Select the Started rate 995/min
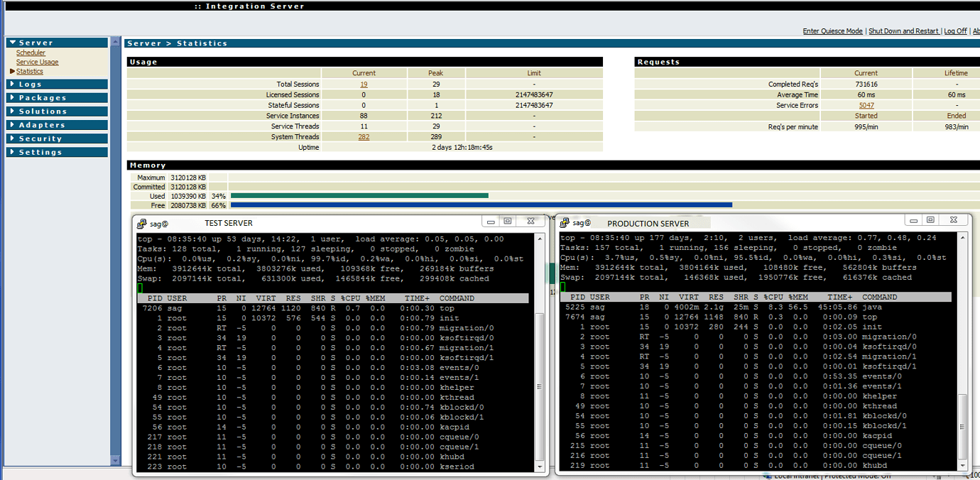 click(x=866, y=127)
